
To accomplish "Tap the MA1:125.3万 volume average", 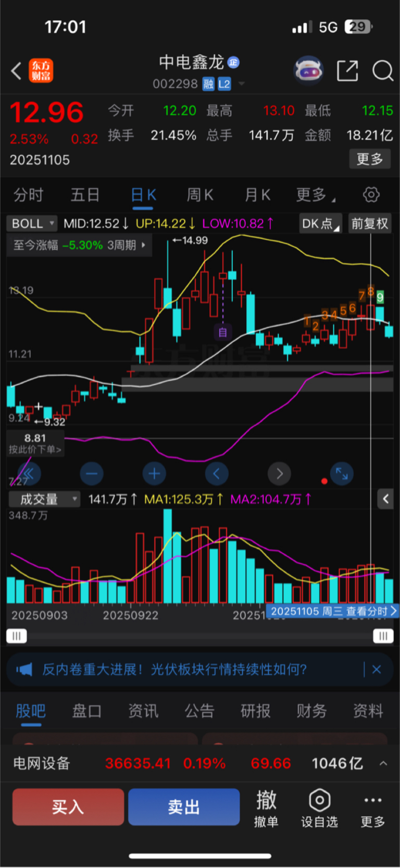I will (x=184, y=499).
